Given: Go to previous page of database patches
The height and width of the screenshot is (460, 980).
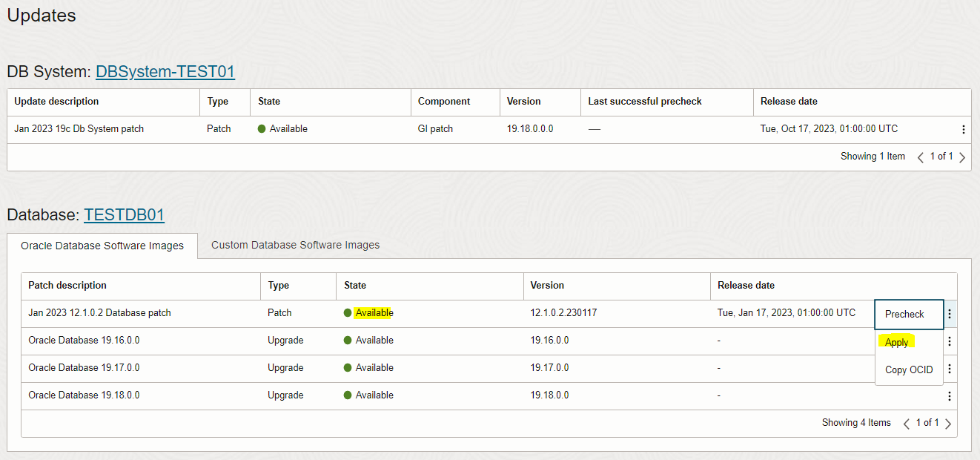Looking at the screenshot, I should 907,424.
